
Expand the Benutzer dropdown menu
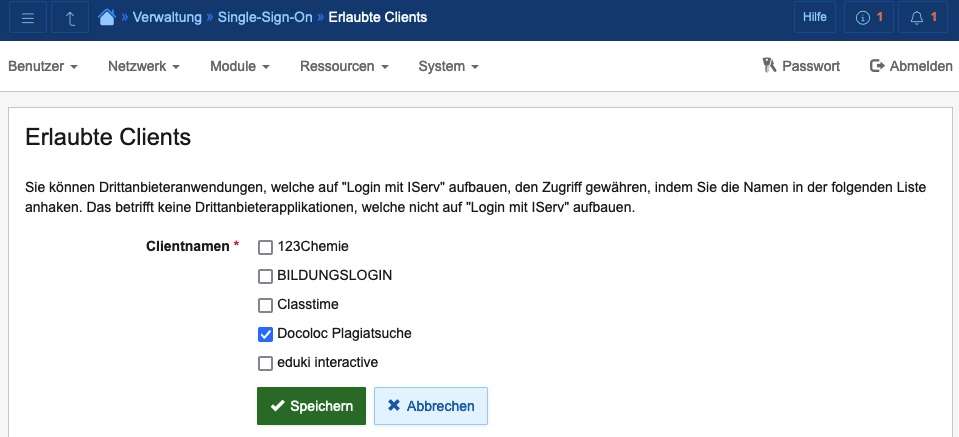(43, 67)
